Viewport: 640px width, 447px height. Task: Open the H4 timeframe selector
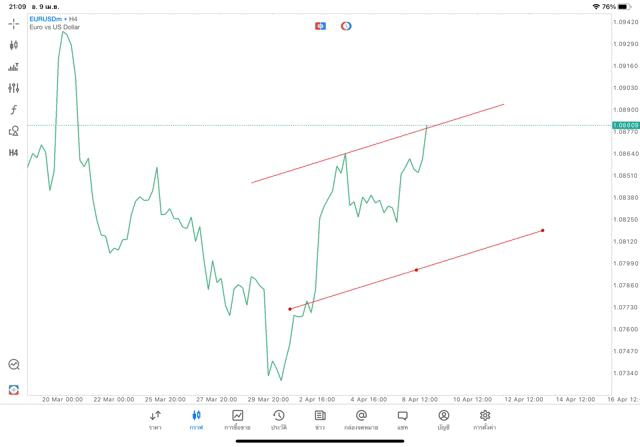[x=13, y=152]
